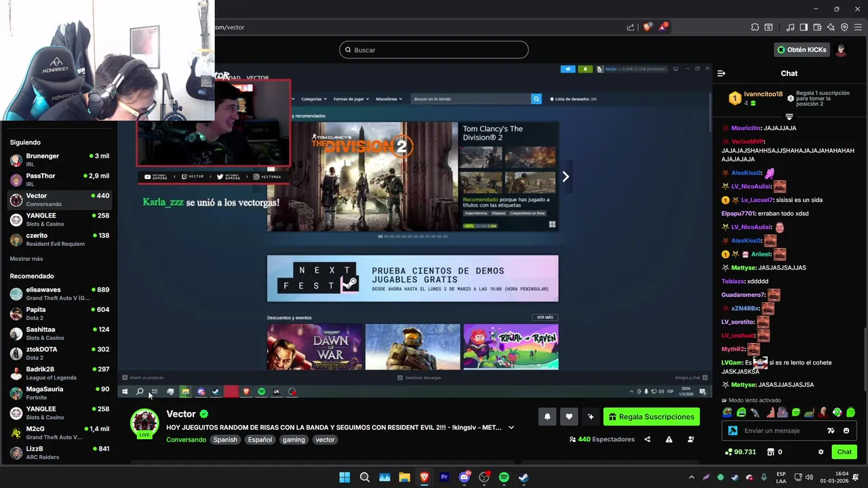Click the first Pepe emote in quick row
868x488 pixels.
click(728, 412)
